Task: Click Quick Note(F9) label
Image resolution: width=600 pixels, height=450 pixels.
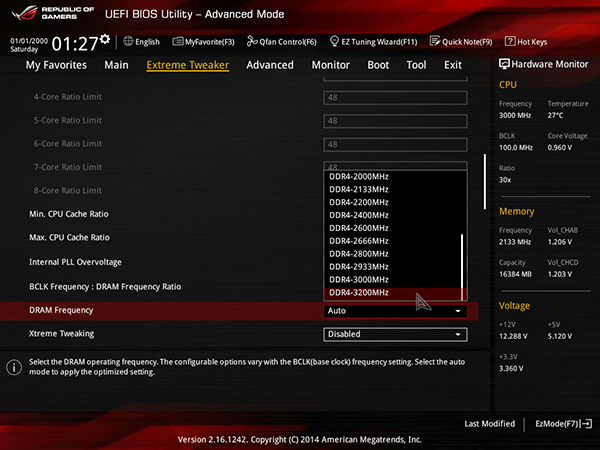Action: (467, 42)
